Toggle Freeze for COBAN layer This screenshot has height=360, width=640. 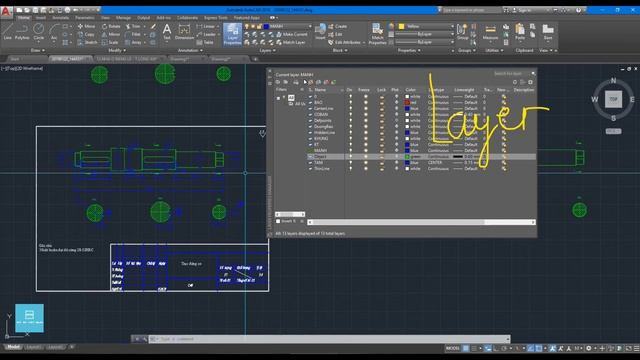[x=365, y=115]
